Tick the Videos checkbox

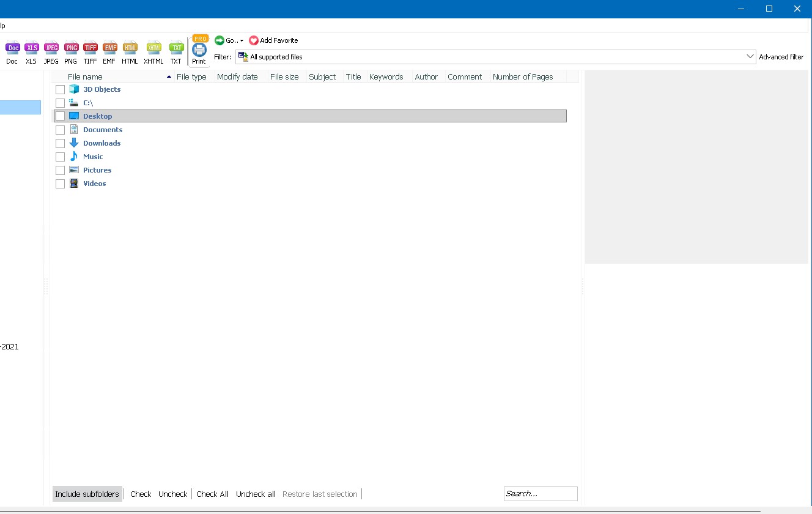[x=60, y=184]
